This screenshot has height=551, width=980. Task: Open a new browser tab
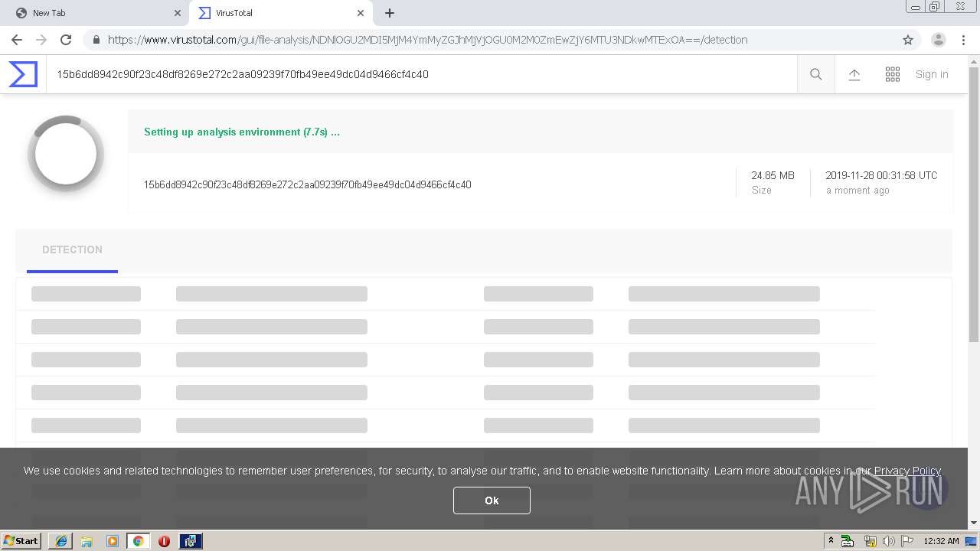pyautogui.click(x=390, y=13)
